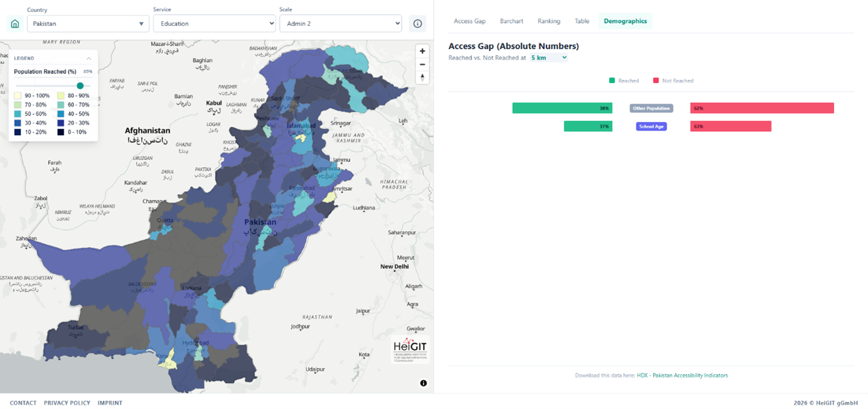Image resolution: width=868 pixels, height=409 pixels.
Task: Open HDX Pakistan Accessibility Indicators link
Action: [x=682, y=376]
